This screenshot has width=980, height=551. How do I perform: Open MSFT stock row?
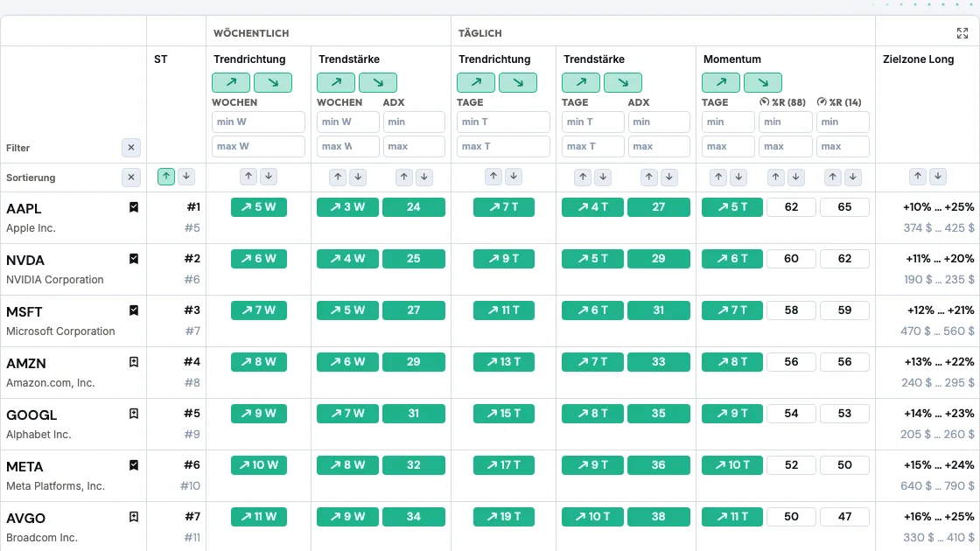point(490,321)
